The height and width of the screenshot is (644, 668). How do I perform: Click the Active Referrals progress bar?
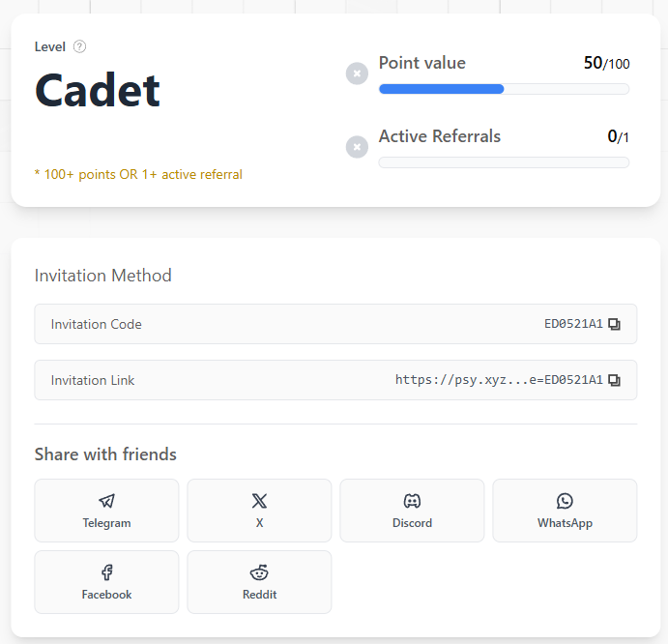pos(504,162)
